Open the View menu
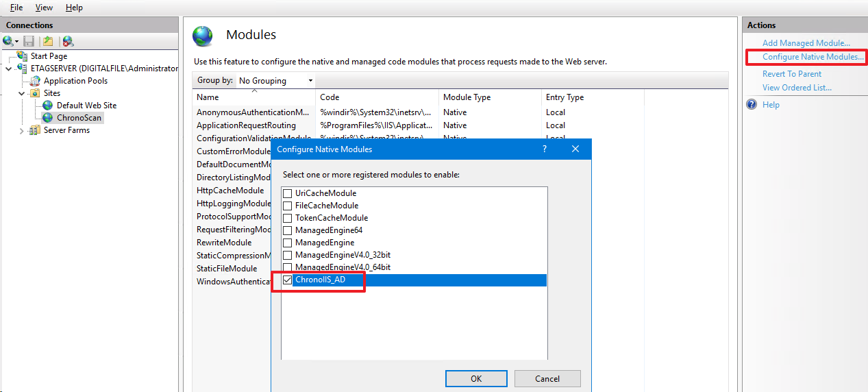 click(x=44, y=8)
